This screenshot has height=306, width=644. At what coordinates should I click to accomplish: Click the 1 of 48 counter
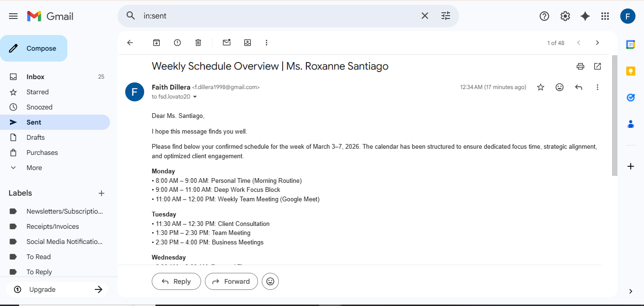(x=556, y=43)
